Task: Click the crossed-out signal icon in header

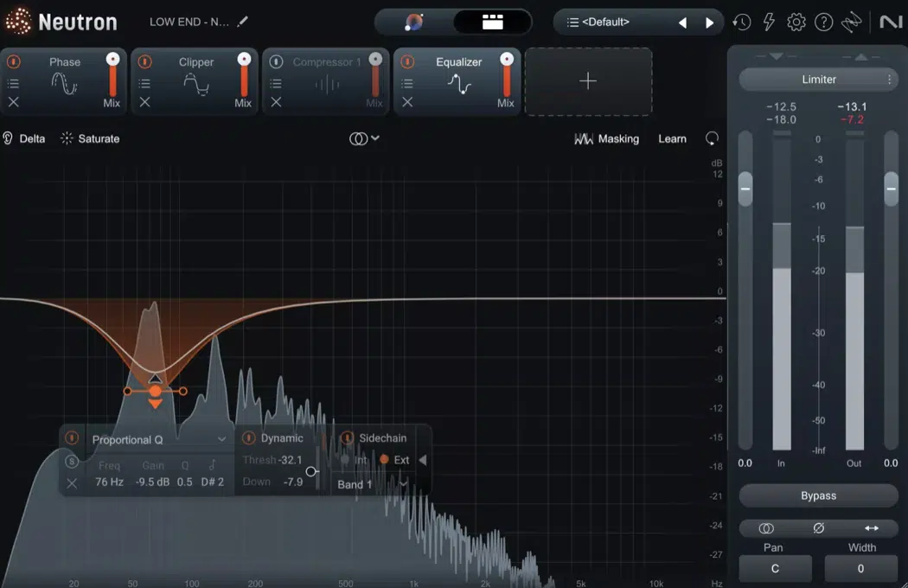Action: 851,22
